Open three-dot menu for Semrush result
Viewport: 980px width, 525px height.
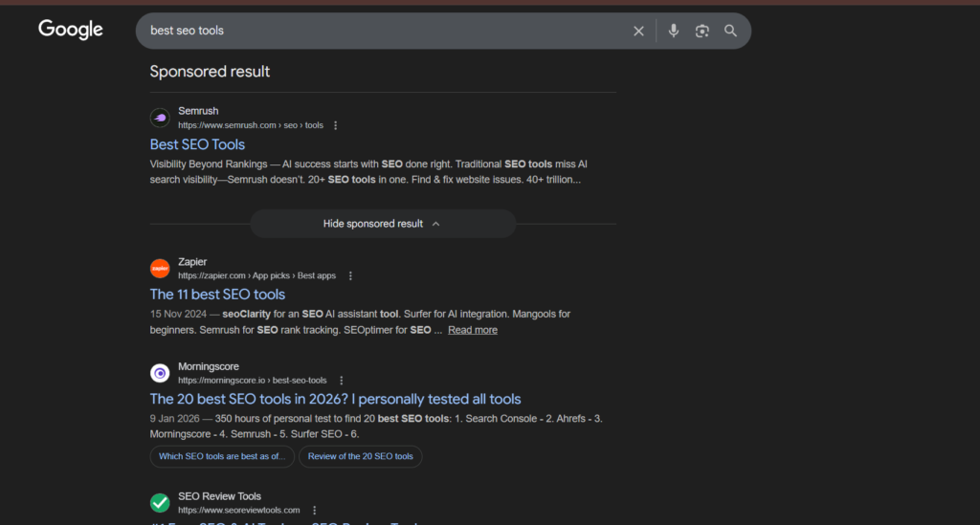point(335,125)
